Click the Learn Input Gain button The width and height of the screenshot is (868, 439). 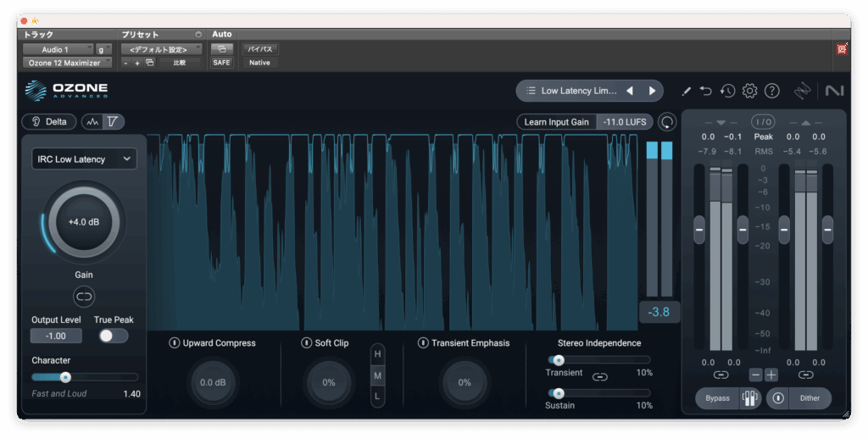point(556,122)
